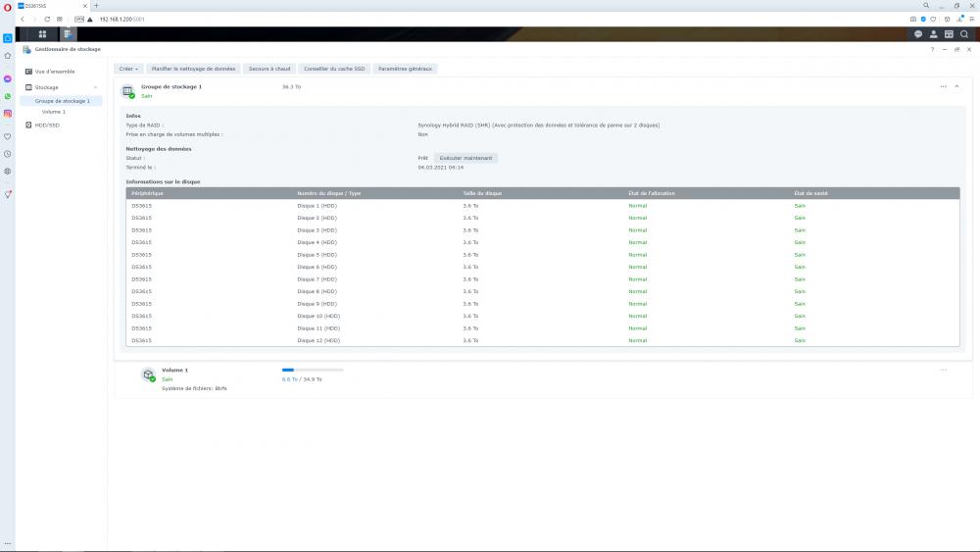Open Instagram in the Opera sidebar
This screenshot has width=980, height=552.
click(8, 114)
